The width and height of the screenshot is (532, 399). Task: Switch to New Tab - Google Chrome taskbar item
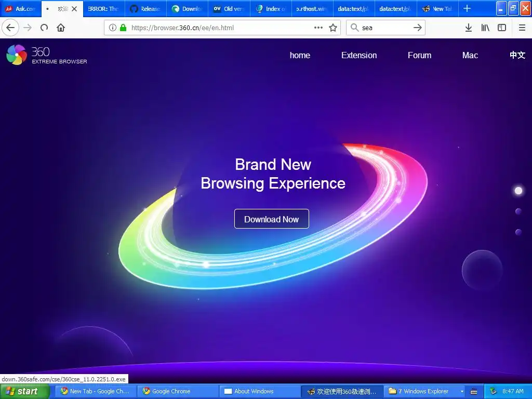96,391
